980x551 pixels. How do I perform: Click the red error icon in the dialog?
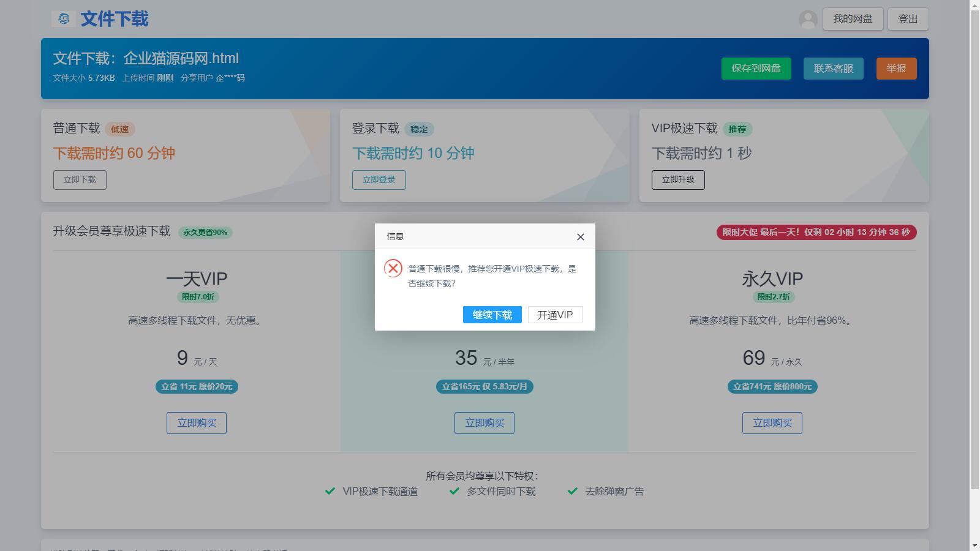pyautogui.click(x=393, y=268)
